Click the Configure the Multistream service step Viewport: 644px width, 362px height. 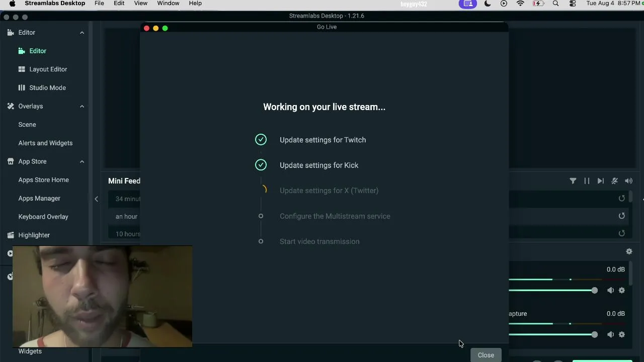tap(335, 216)
